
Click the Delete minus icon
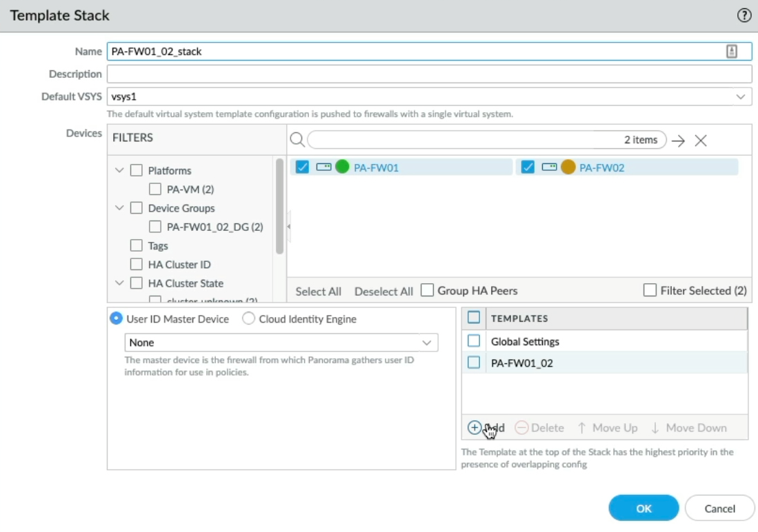pos(521,428)
